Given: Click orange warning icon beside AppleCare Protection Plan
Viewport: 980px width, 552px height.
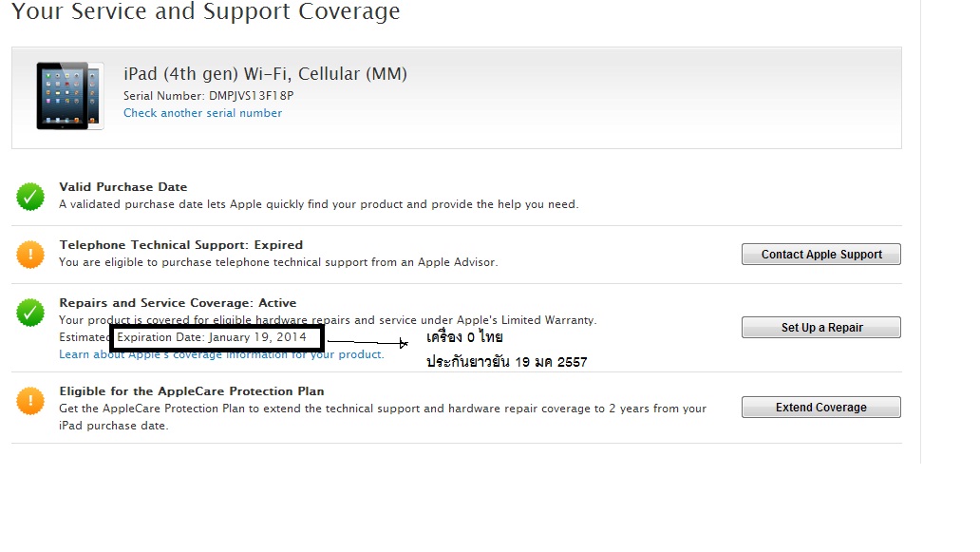Looking at the screenshot, I should click(30, 401).
